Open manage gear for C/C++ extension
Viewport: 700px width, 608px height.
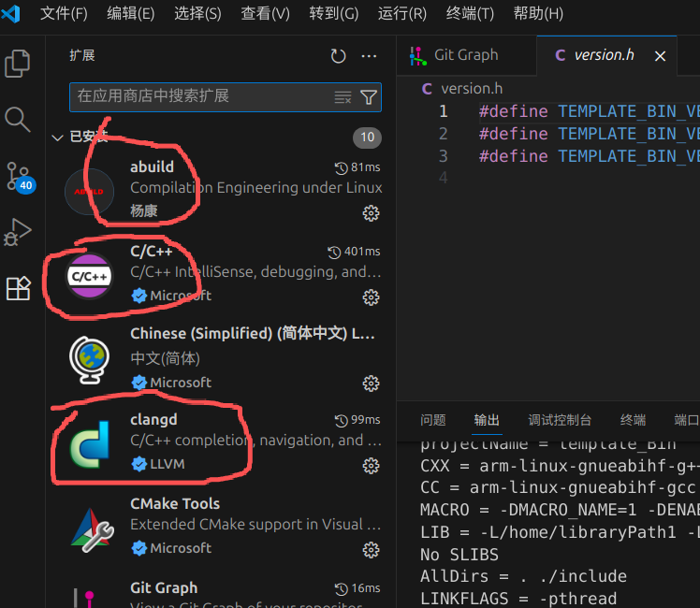click(x=371, y=297)
